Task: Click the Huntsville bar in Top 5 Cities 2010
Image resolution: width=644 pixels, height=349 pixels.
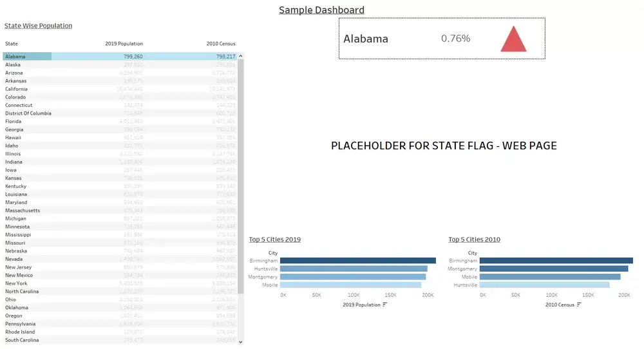Action: (x=544, y=285)
